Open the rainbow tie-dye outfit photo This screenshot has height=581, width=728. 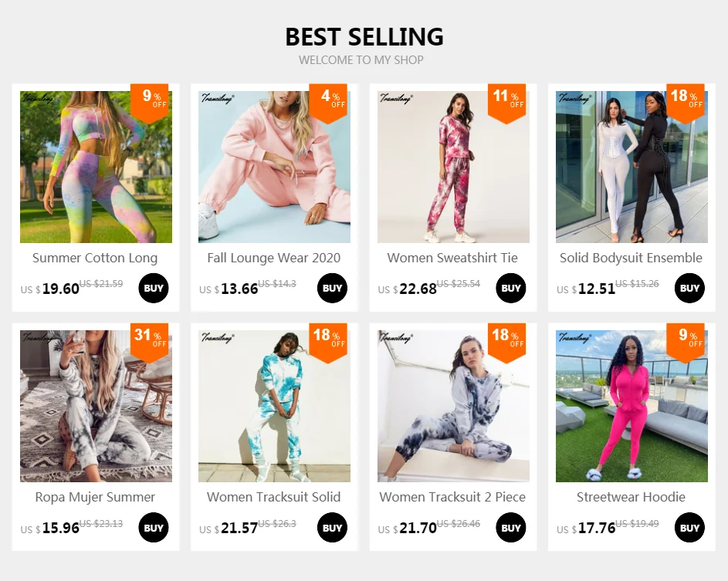tap(96, 167)
